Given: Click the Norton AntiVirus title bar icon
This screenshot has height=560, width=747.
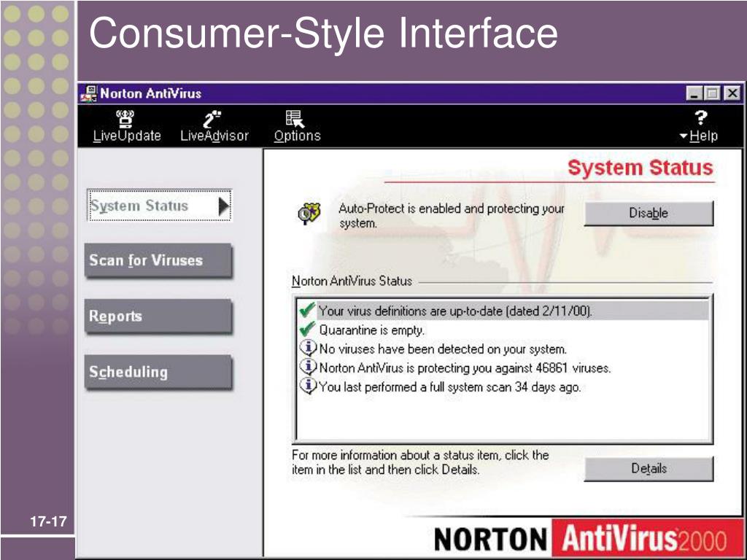Looking at the screenshot, I should [88, 93].
